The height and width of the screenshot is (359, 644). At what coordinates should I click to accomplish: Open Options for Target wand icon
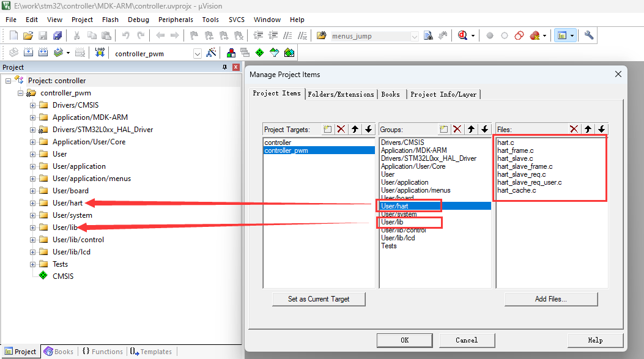tap(212, 53)
